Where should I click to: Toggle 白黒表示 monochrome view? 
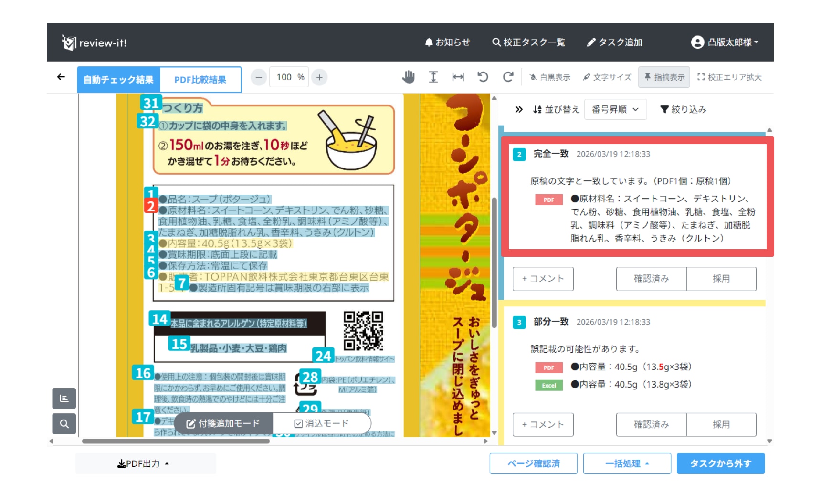pyautogui.click(x=549, y=77)
